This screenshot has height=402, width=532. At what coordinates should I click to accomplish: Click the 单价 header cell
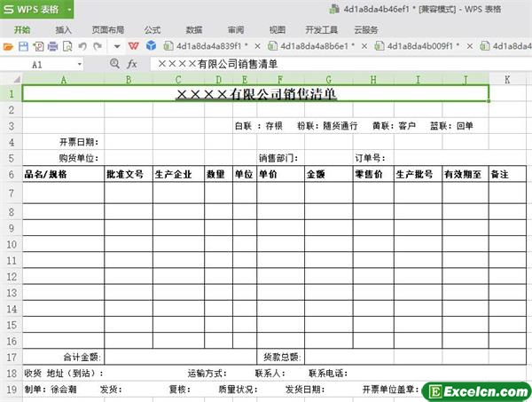tap(280, 174)
